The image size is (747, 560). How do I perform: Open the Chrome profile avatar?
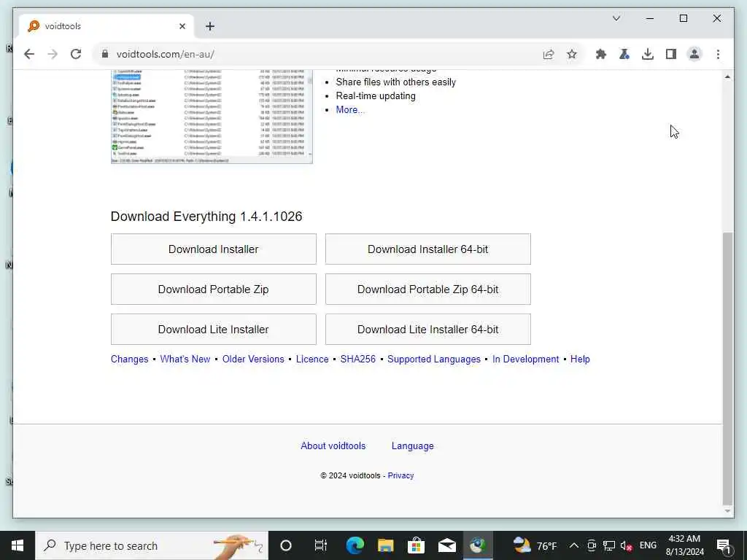694,54
